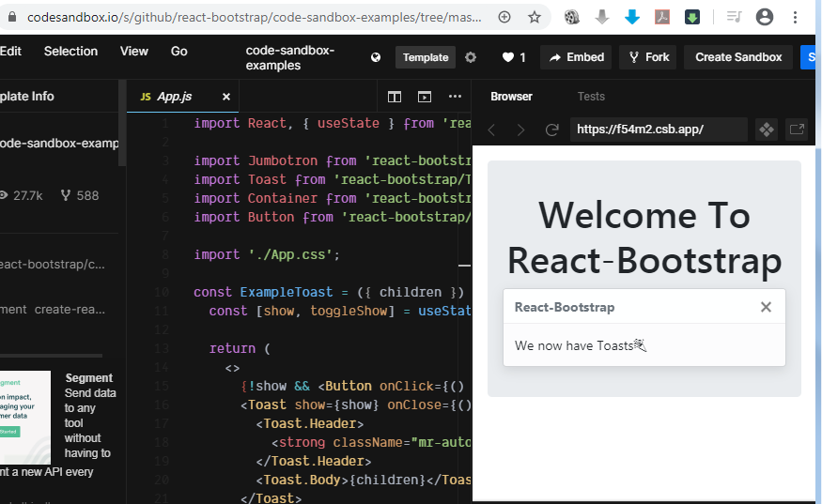Click the Template button

pos(426,57)
